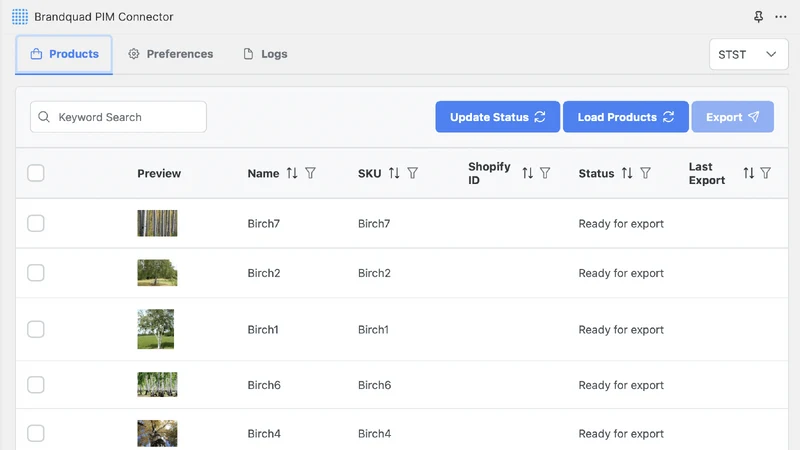
Task: Filter the Name column
Action: [310, 173]
